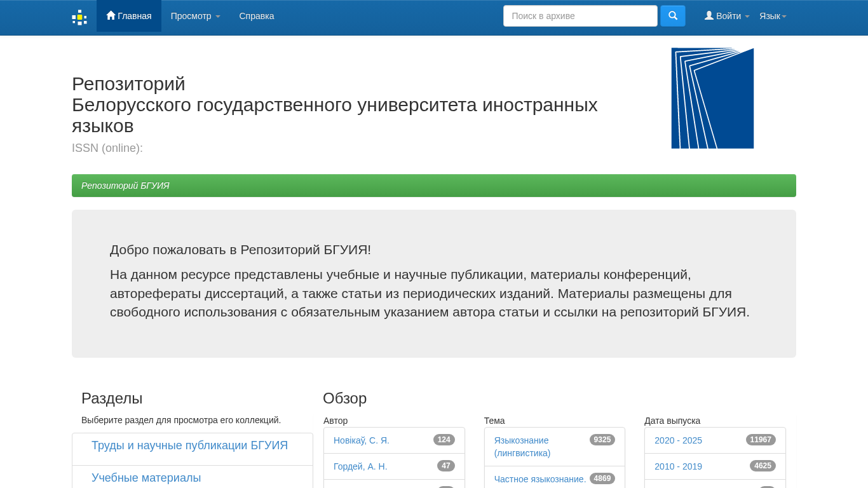Open the Войти login dropdown
The height and width of the screenshot is (488, 868).
726,16
